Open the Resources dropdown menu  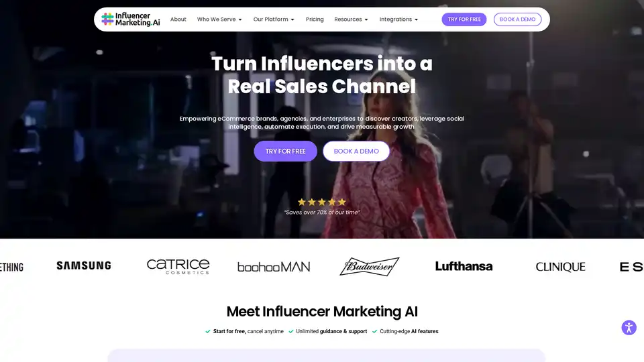pos(351,19)
